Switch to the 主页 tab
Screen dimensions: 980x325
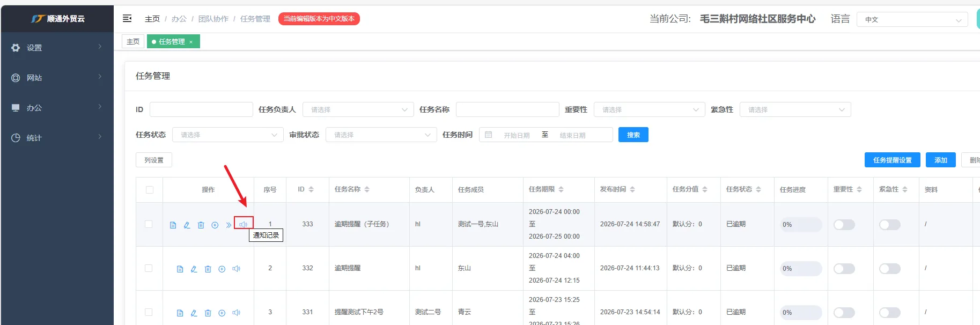(133, 41)
